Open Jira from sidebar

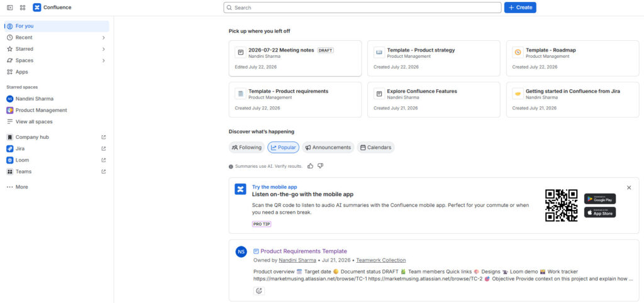57,148
